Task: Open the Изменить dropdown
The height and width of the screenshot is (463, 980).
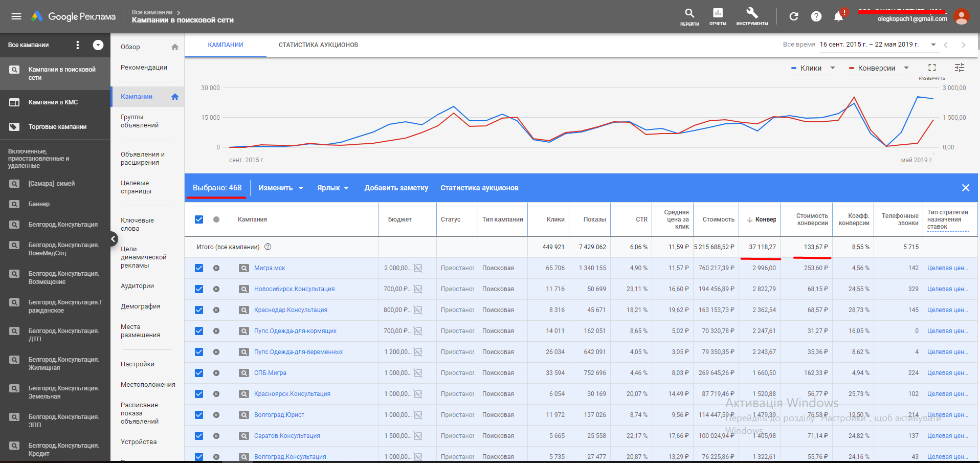Action: [x=281, y=188]
